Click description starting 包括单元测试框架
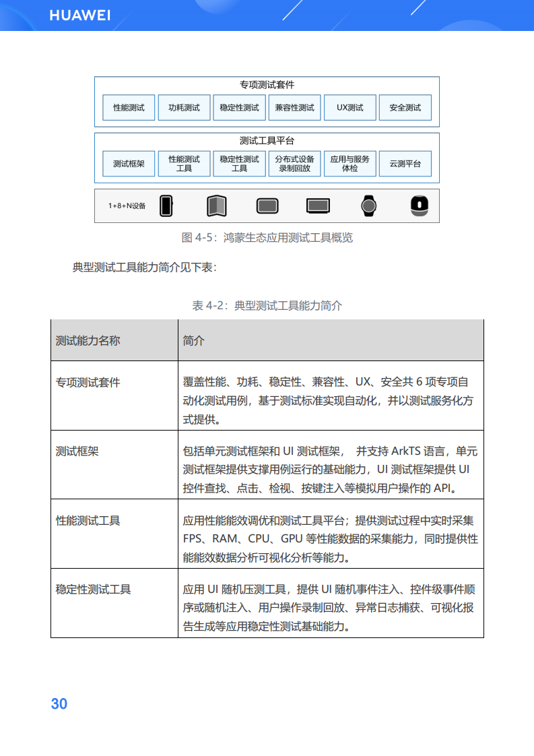 point(330,470)
